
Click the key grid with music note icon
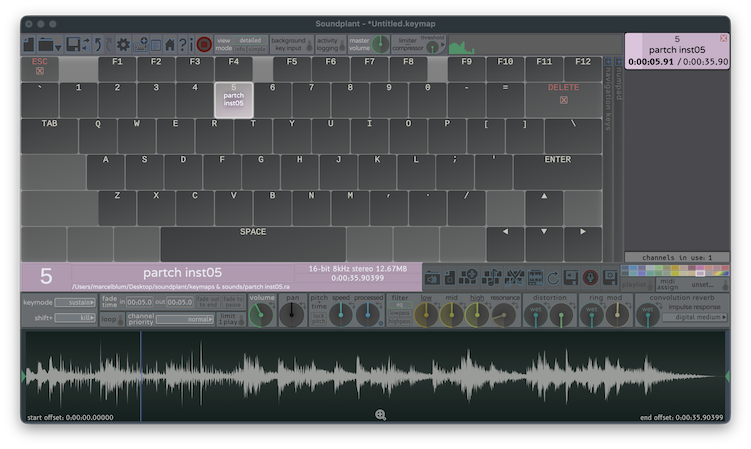pyautogui.click(x=491, y=277)
